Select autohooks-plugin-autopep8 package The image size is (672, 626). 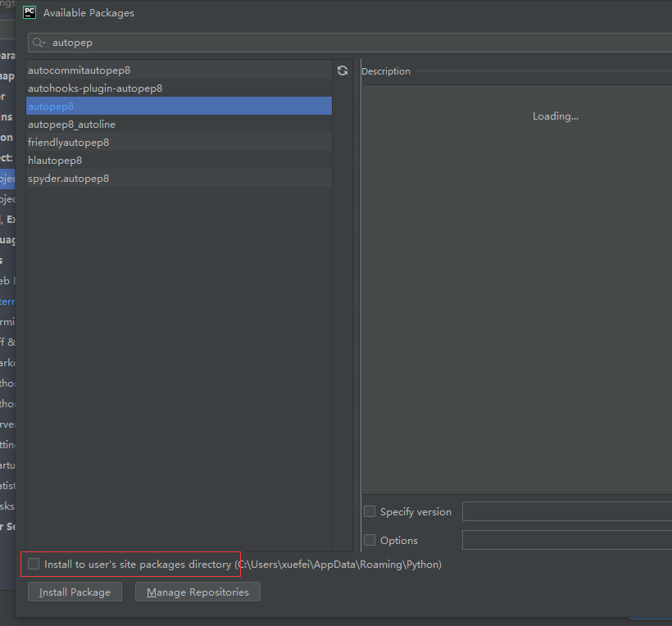[179, 88]
